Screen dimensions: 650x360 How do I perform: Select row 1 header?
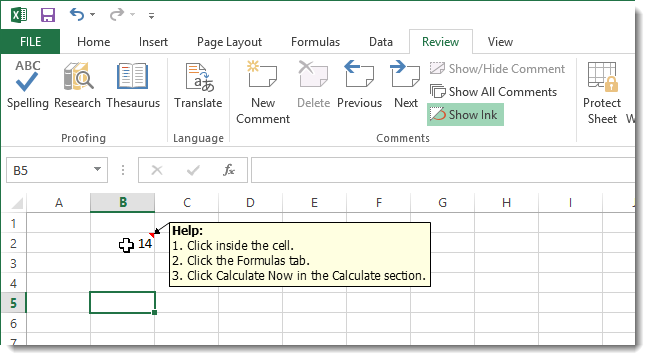pos(14,223)
